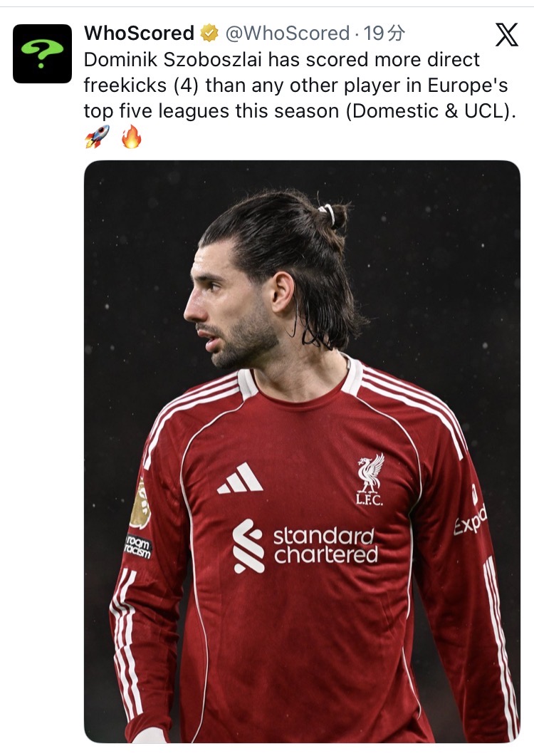Click the "(Domestic & UCL)" text

point(431,111)
